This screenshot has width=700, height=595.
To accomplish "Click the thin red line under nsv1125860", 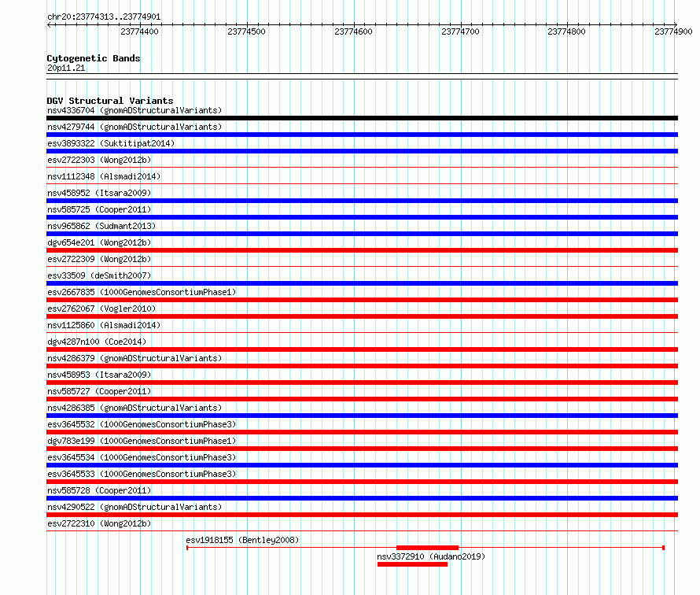I will (x=362, y=333).
